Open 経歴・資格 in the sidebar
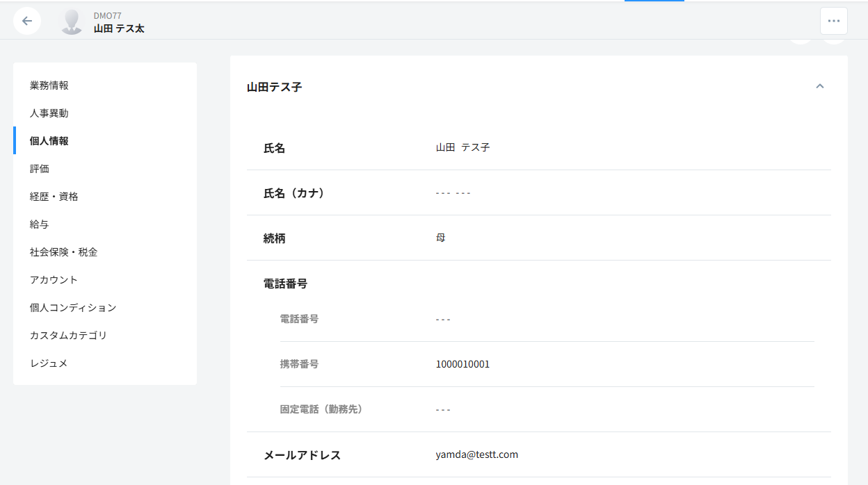Image resolution: width=868 pixels, height=485 pixels. pyautogui.click(x=105, y=197)
